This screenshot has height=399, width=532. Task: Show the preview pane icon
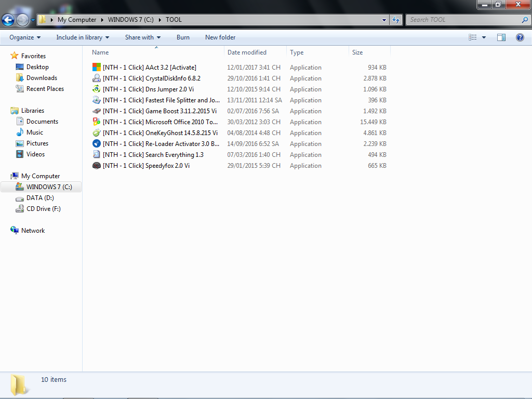point(501,37)
